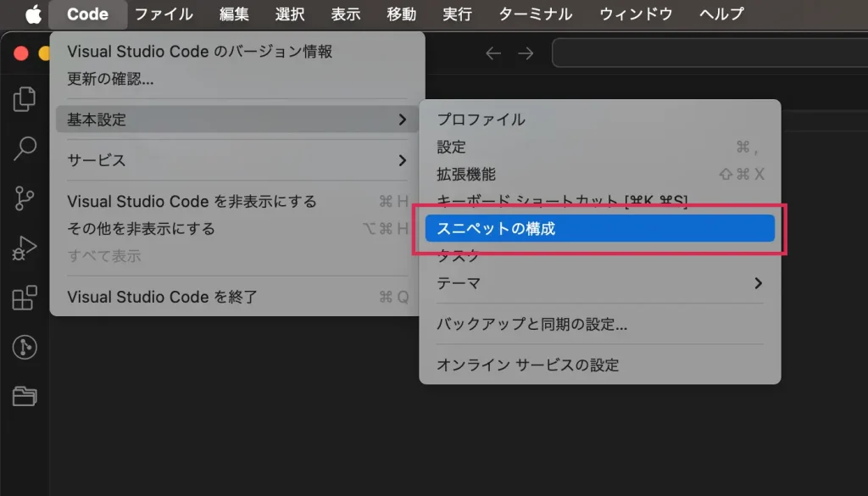Open the Extensions view icon
Viewport: 868px width, 496px height.
pos(25,298)
